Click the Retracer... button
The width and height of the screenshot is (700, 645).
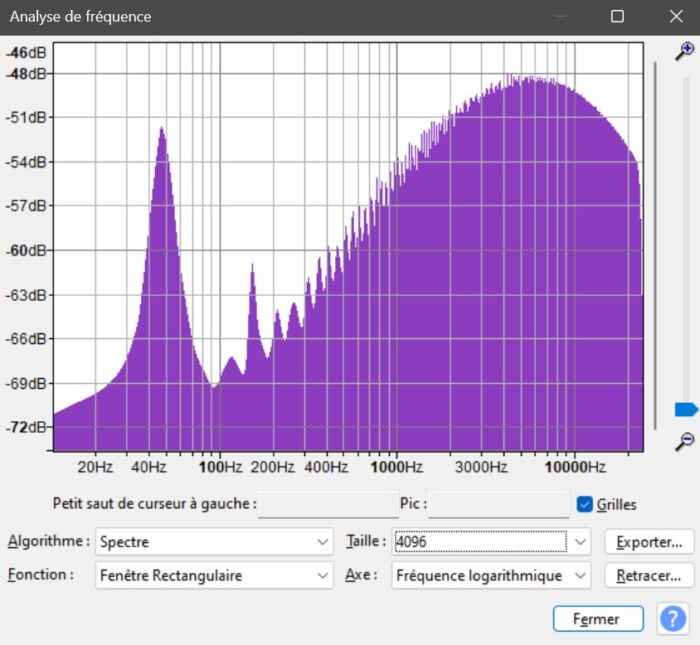pyautogui.click(x=649, y=575)
